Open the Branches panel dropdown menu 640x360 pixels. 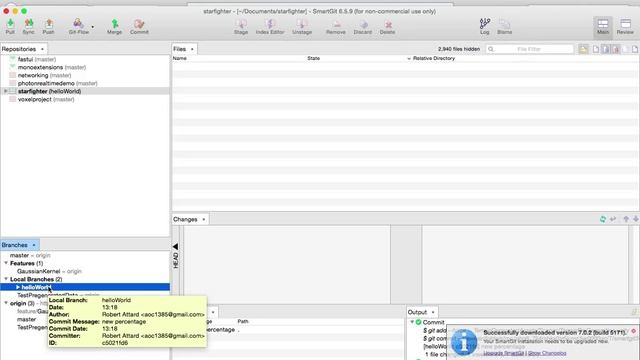[34, 245]
